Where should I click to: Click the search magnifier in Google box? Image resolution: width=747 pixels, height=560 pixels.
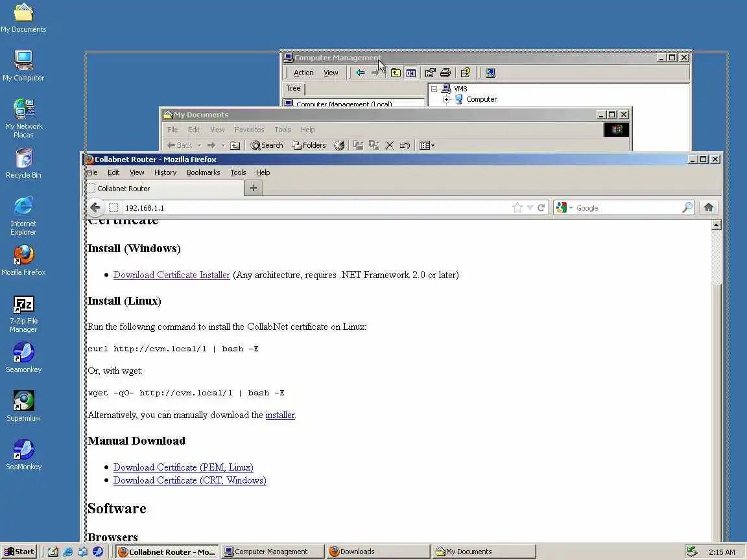tap(687, 207)
